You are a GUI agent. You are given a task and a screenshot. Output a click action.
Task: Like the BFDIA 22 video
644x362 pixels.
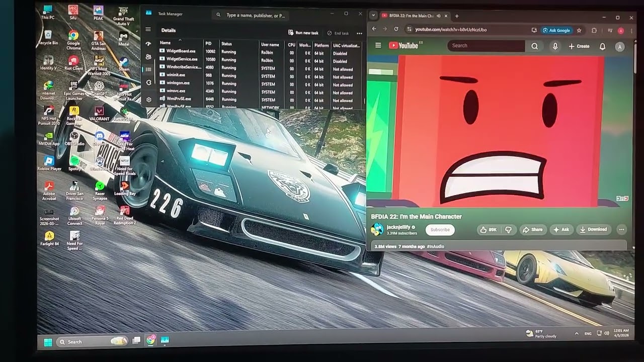pos(489,230)
